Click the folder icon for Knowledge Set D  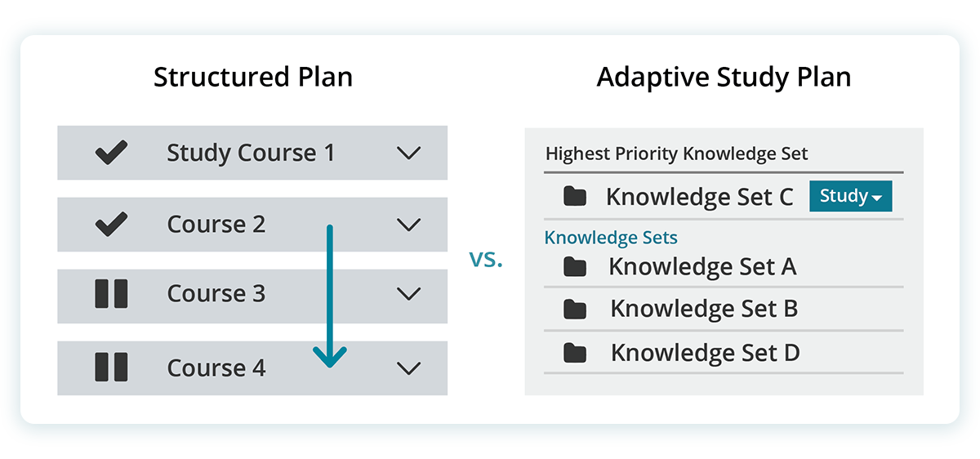[x=575, y=353]
